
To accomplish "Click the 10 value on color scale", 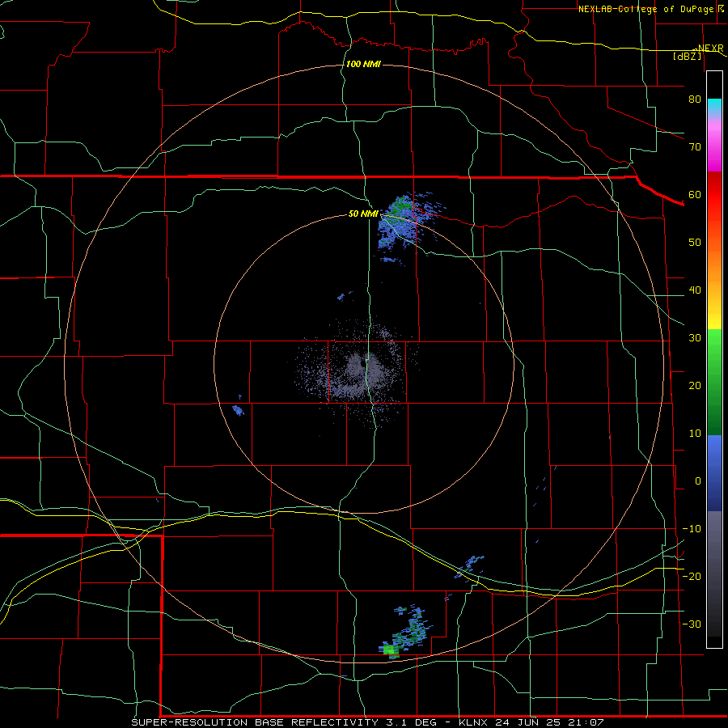I will click(695, 434).
